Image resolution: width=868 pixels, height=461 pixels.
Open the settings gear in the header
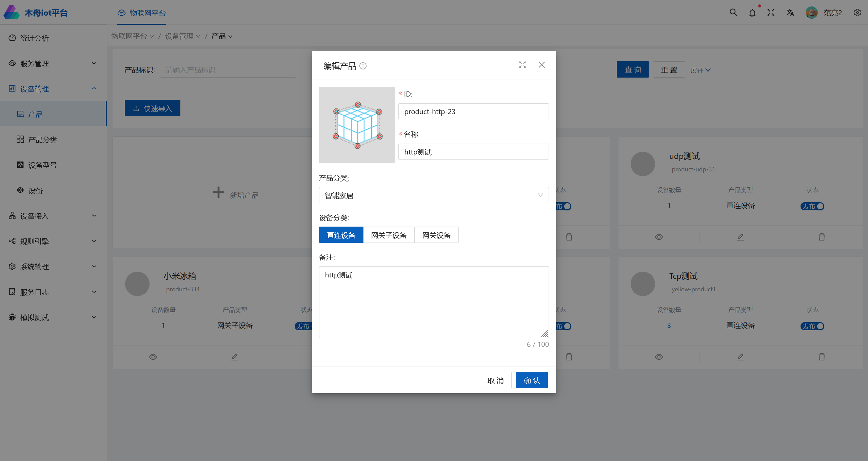point(857,13)
